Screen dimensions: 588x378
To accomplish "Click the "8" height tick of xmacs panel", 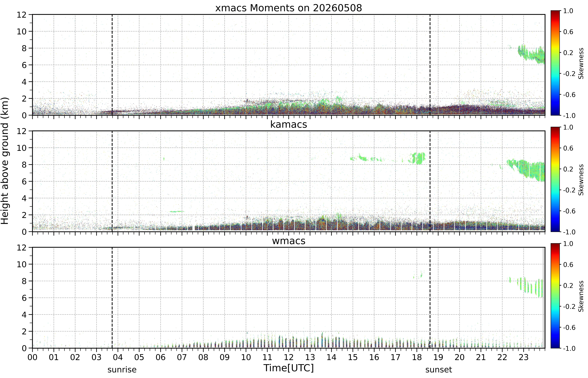I will pyautogui.click(x=24, y=48).
